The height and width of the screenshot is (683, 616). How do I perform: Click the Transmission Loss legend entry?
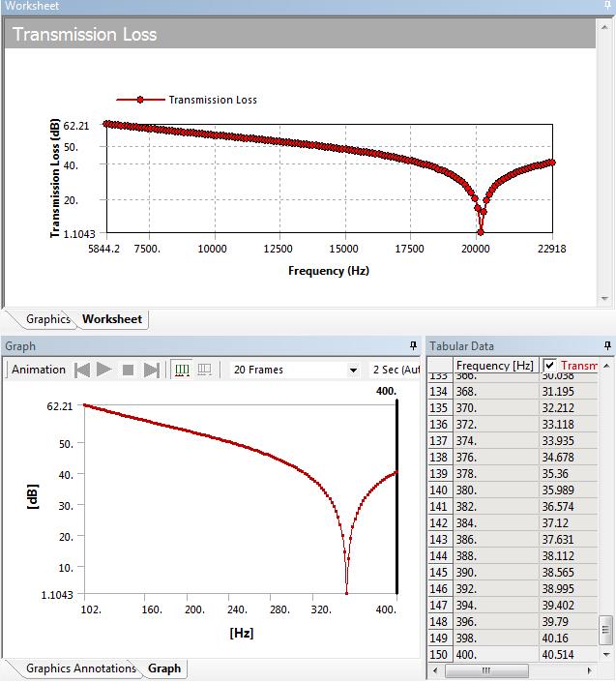pos(187,100)
